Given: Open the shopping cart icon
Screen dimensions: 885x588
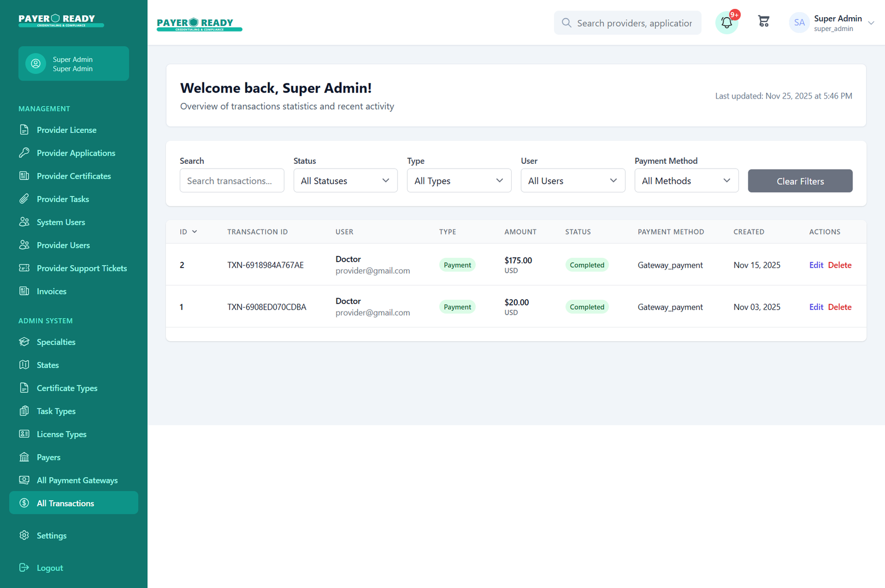Looking at the screenshot, I should tap(763, 22).
